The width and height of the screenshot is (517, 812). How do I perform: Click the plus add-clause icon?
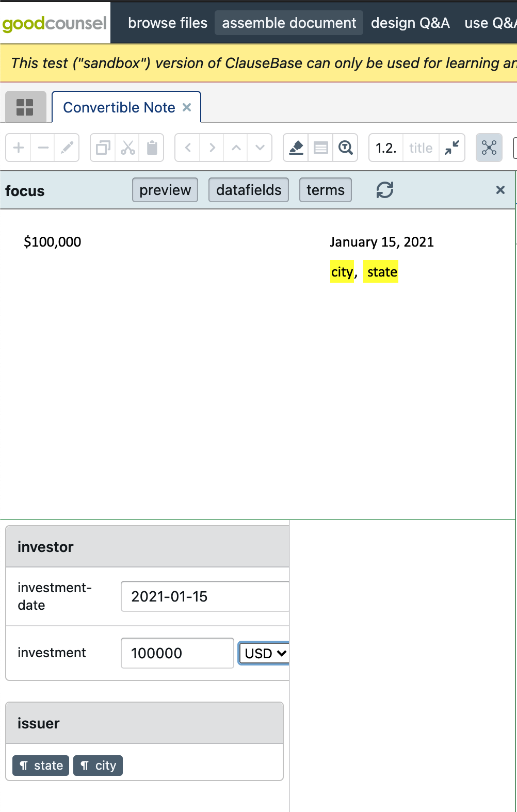point(19,148)
